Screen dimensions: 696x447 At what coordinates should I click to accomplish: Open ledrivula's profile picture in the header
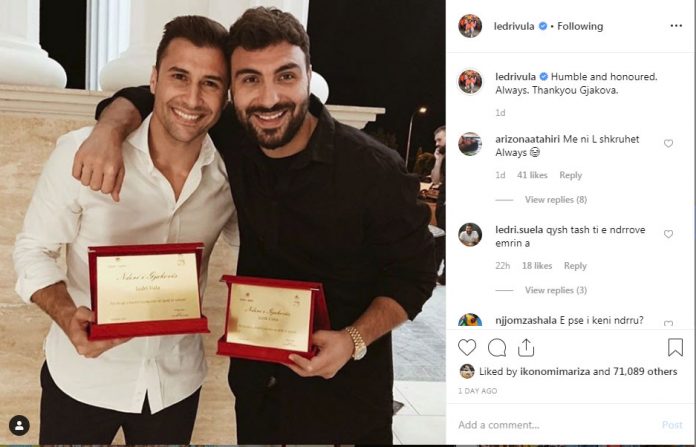coord(470,26)
